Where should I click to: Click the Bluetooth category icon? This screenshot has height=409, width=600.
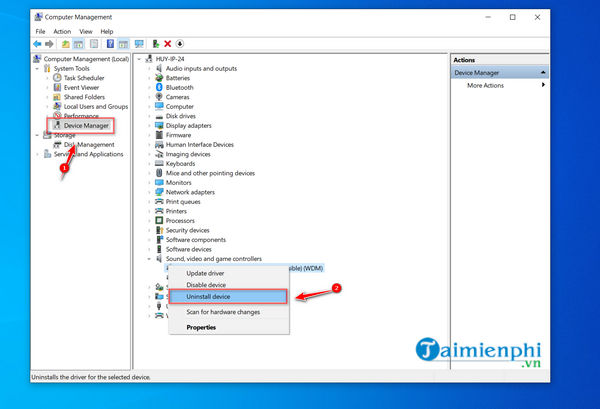point(159,87)
